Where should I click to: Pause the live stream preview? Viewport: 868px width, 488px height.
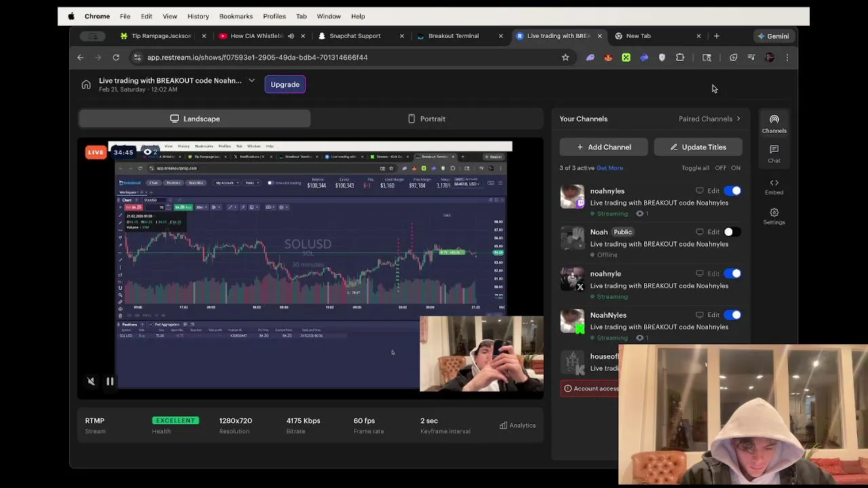tap(110, 382)
